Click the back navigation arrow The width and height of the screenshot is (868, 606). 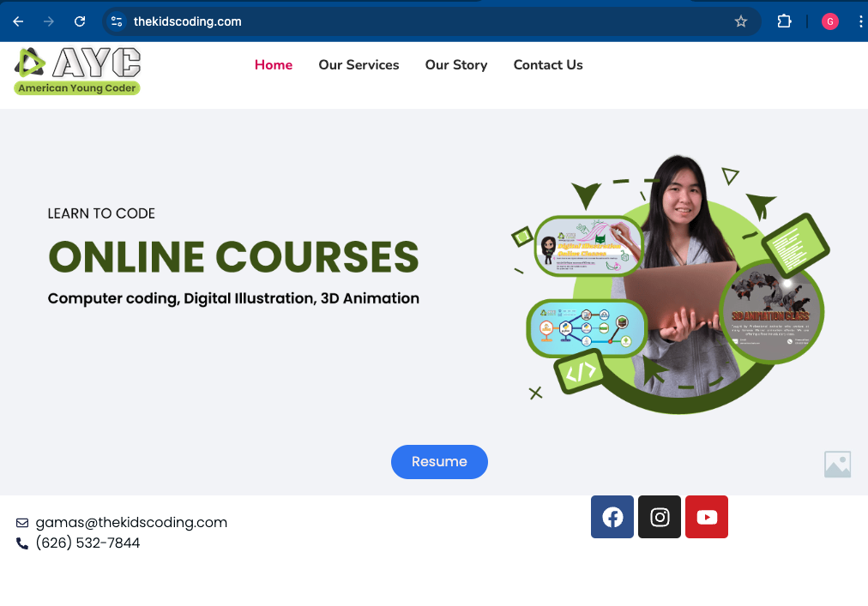18,21
